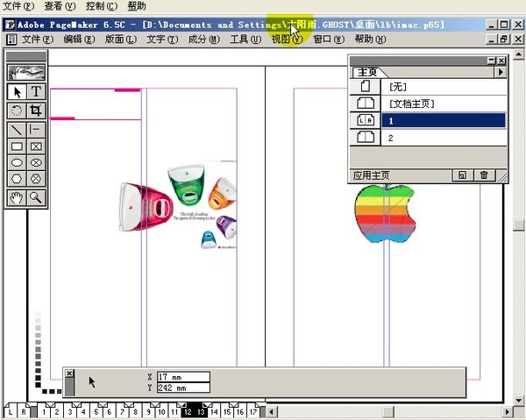Select master page named 2
Image resolution: width=526 pixels, height=420 pixels.
click(429, 138)
